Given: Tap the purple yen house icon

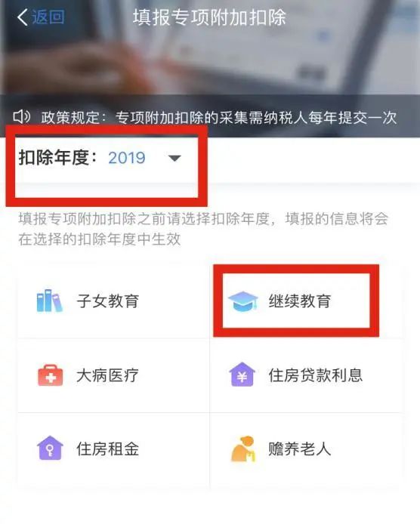Looking at the screenshot, I should [x=242, y=375].
